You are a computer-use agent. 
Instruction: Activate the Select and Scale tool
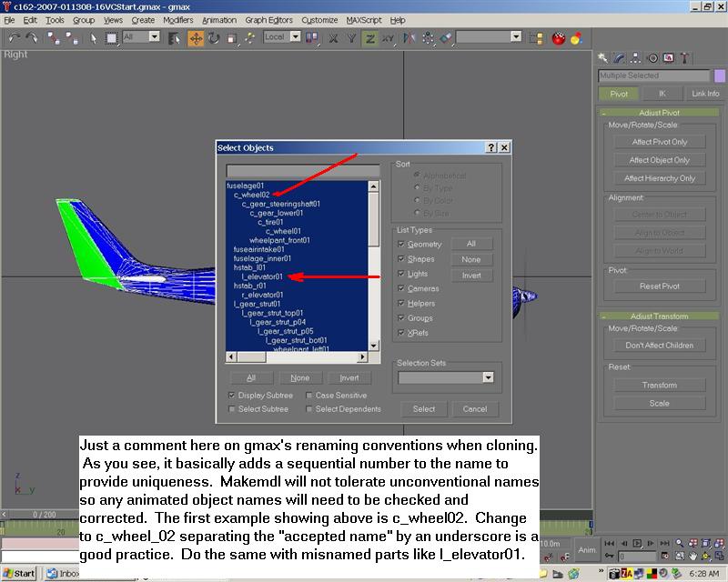pyautogui.click(x=232, y=38)
